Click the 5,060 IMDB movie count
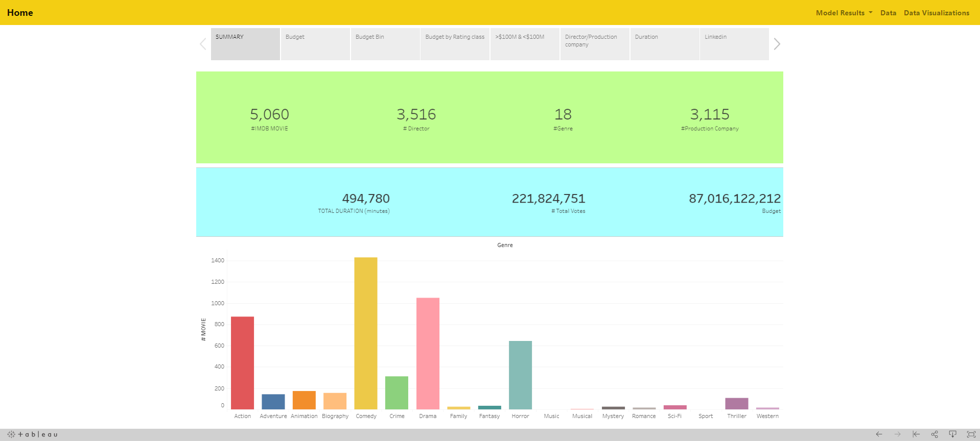 pyautogui.click(x=269, y=114)
